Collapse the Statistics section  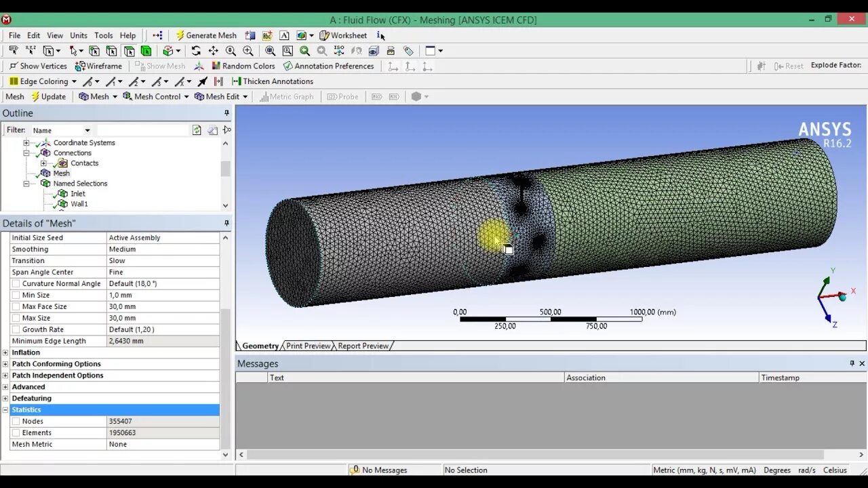click(5, 410)
